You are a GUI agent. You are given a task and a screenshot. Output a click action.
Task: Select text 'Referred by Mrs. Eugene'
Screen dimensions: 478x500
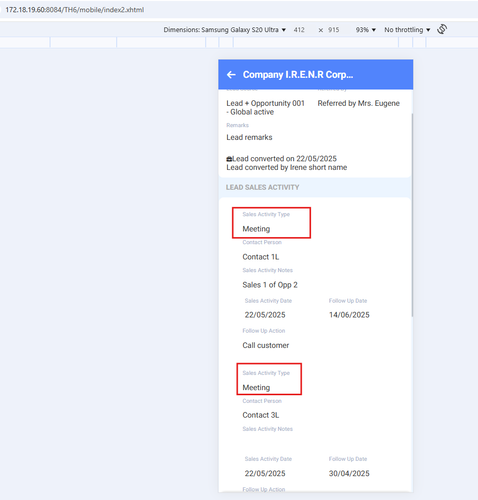point(358,103)
